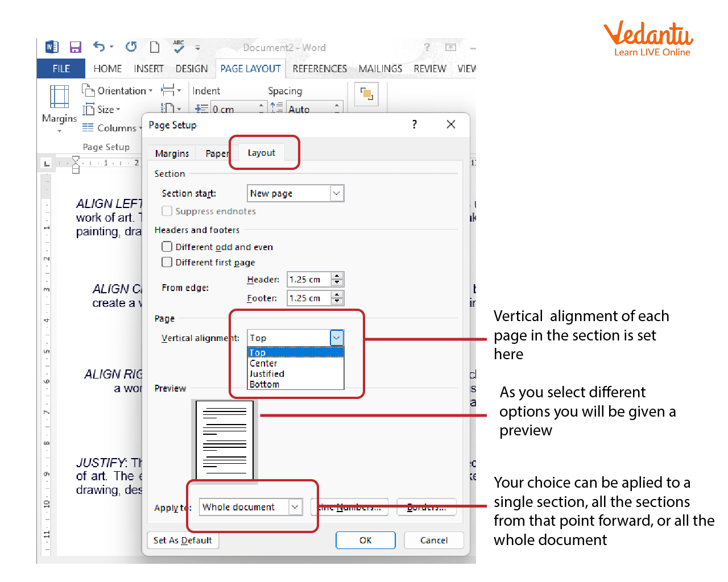728x582 pixels.
Task: Click the Page Setup help question mark
Action: (x=414, y=124)
